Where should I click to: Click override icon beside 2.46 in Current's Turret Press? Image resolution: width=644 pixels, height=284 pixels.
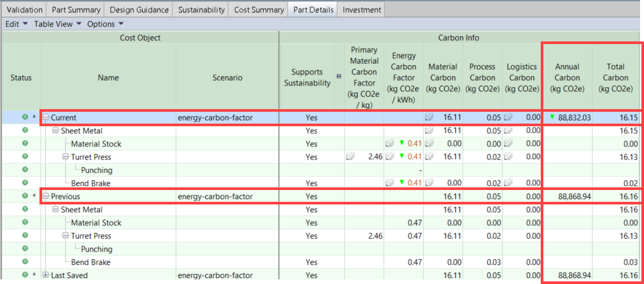click(x=351, y=156)
